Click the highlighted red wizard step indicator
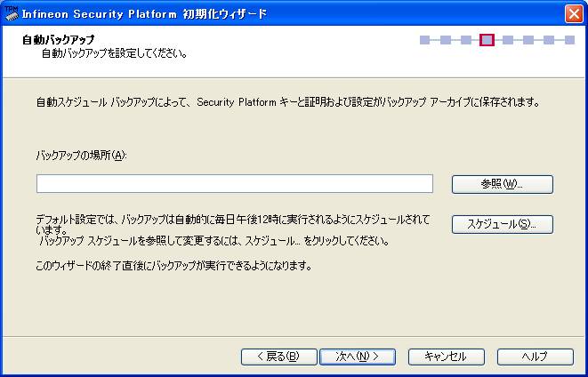The height and width of the screenshot is (377, 588). [487, 40]
